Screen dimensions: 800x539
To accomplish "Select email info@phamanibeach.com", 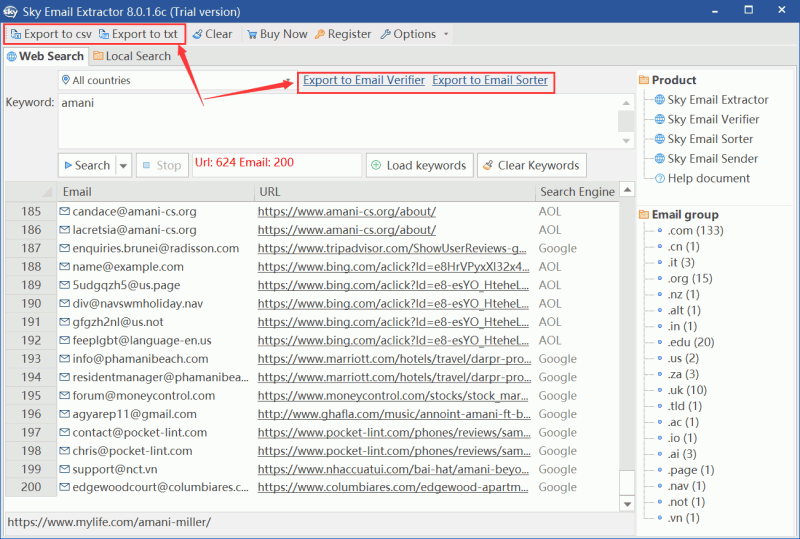I will 140,359.
